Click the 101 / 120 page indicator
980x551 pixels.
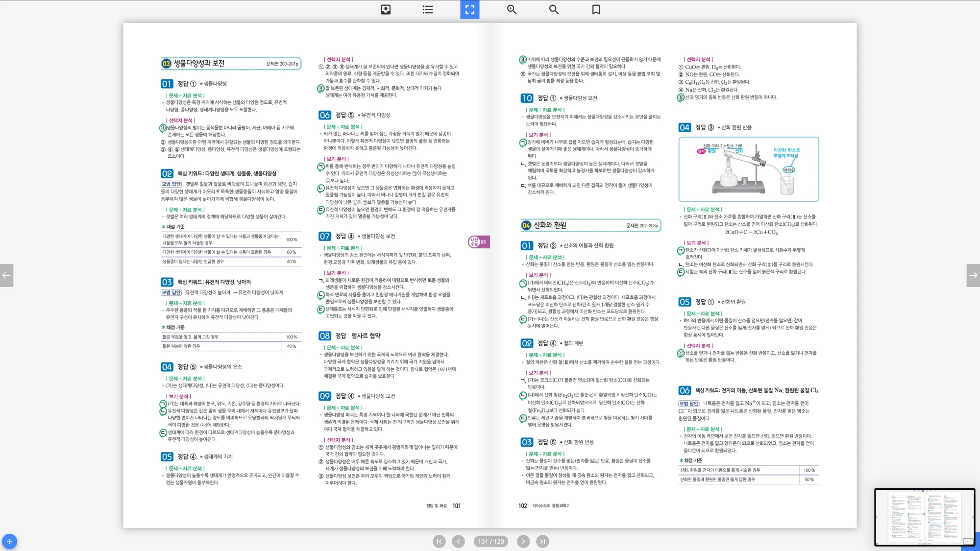tap(490, 541)
